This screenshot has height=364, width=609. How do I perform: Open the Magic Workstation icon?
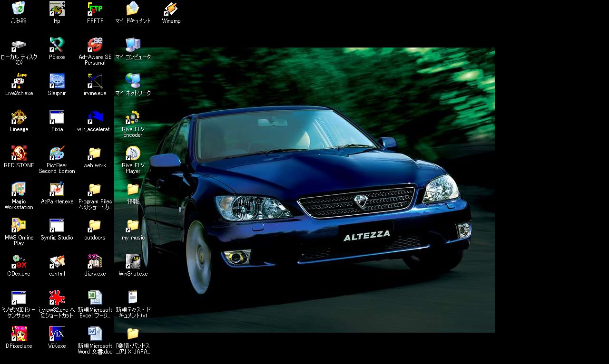click(19, 189)
